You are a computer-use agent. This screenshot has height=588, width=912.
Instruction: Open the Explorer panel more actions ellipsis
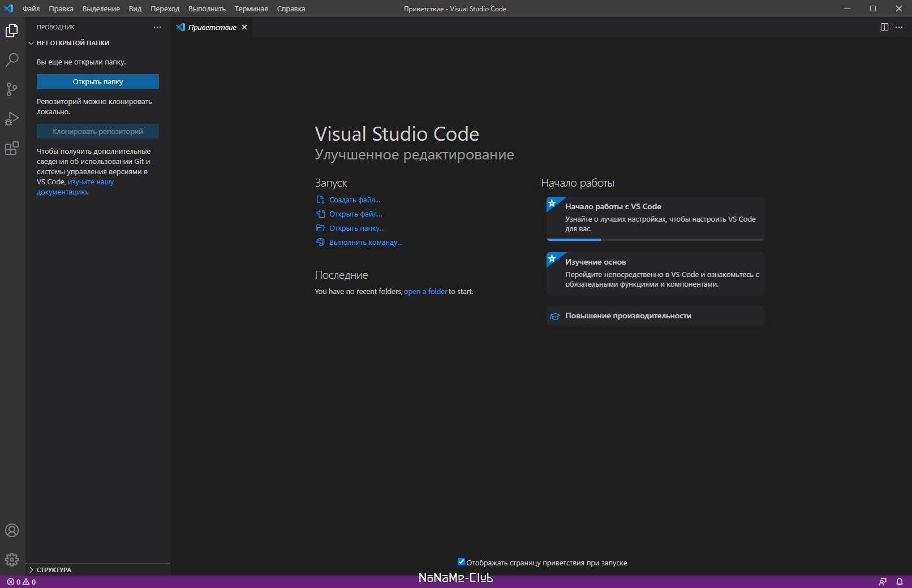[x=157, y=27]
